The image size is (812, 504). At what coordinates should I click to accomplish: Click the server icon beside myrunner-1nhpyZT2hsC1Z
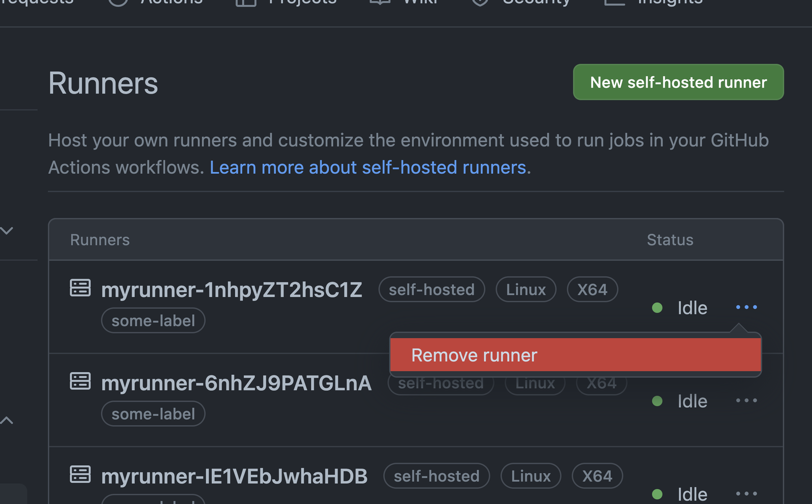click(x=80, y=288)
